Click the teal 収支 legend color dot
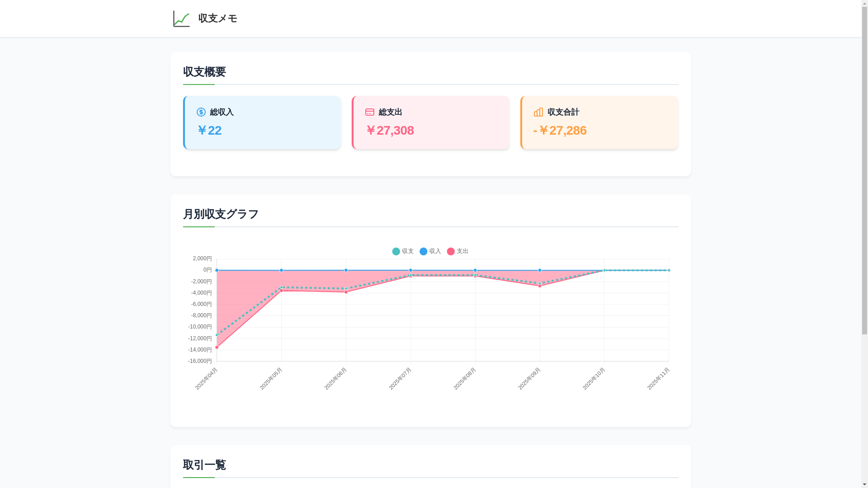 coord(396,251)
